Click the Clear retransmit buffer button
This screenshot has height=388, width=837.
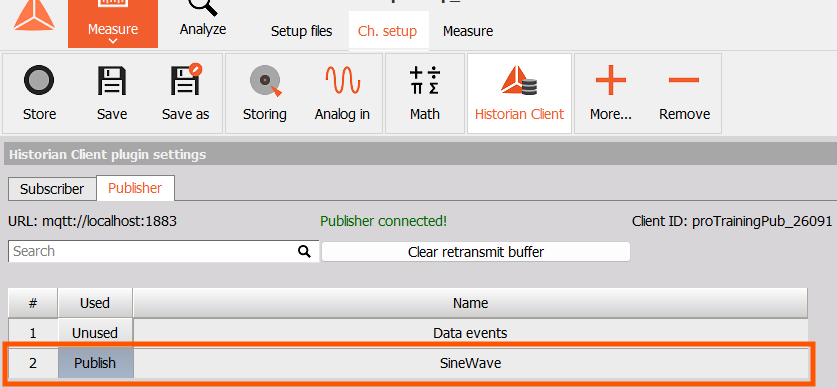pyautogui.click(x=476, y=252)
